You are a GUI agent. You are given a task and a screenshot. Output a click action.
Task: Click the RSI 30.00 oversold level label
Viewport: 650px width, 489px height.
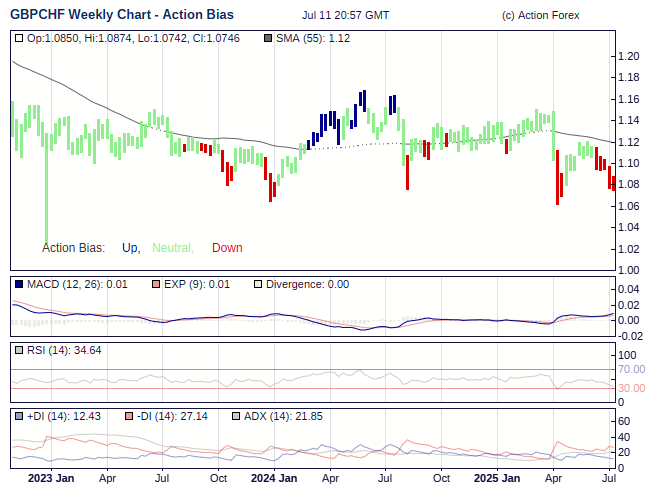click(x=631, y=388)
